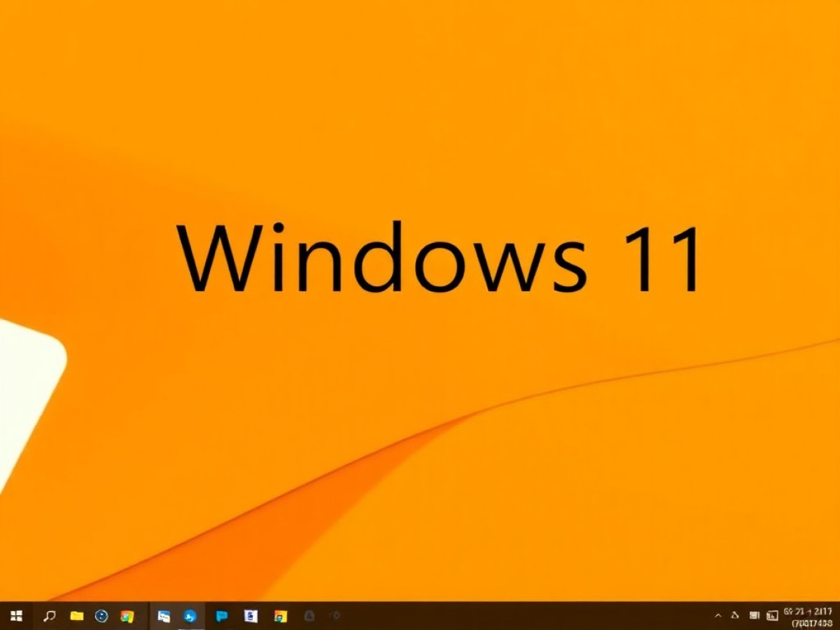
Task: Open the blue flag-shaped taskbar app
Action: [222, 616]
